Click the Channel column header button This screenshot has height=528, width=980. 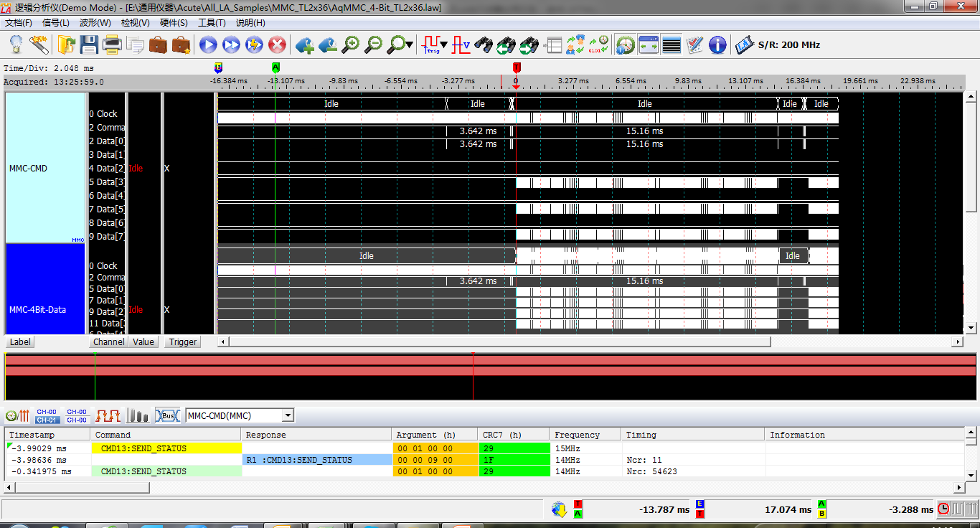point(109,342)
